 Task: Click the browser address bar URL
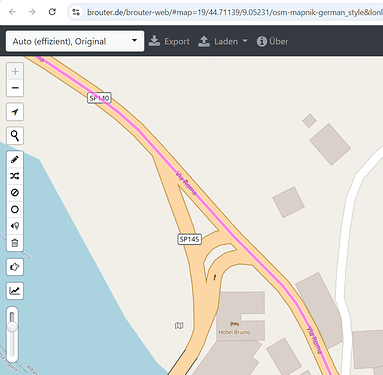[x=234, y=13]
